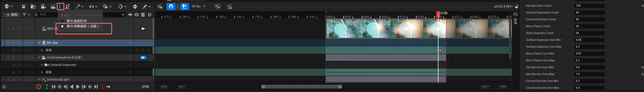
Task: Click the info icon in transport bar
Action: [4, 87]
